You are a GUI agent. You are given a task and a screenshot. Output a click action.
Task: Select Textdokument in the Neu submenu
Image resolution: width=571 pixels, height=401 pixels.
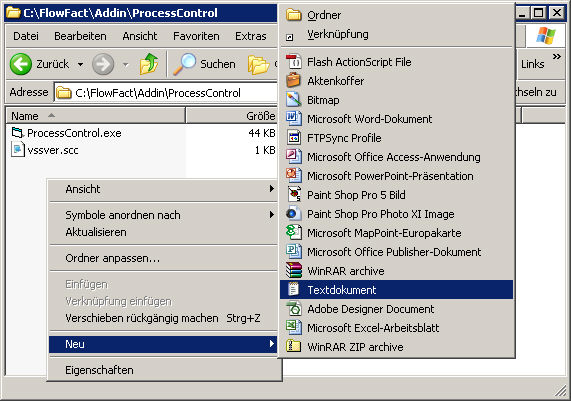point(397,290)
